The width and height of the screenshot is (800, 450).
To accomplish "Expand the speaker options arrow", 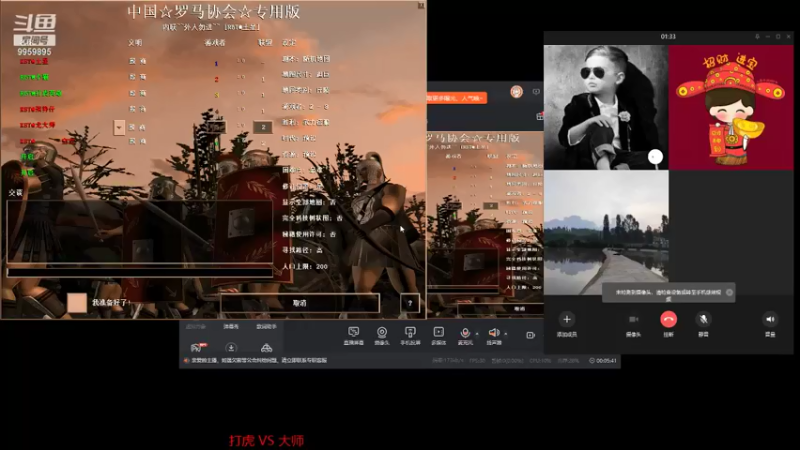I will [x=506, y=334].
